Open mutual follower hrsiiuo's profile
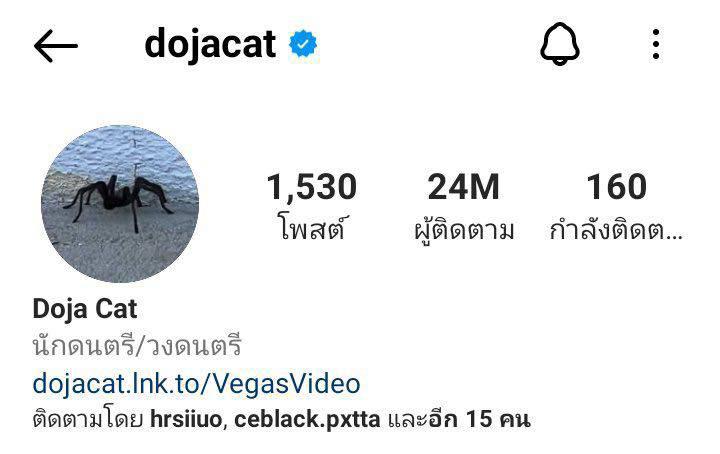Image resolution: width=720 pixels, height=454 pixels. [186, 420]
